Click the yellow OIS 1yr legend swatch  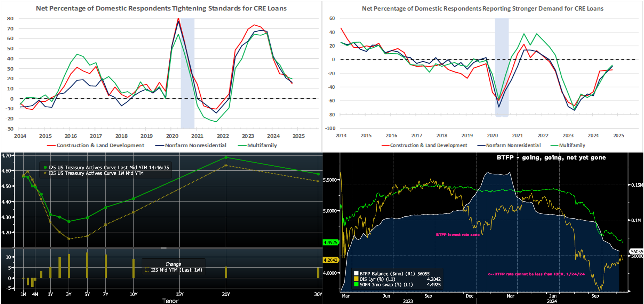[x=356, y=279]
